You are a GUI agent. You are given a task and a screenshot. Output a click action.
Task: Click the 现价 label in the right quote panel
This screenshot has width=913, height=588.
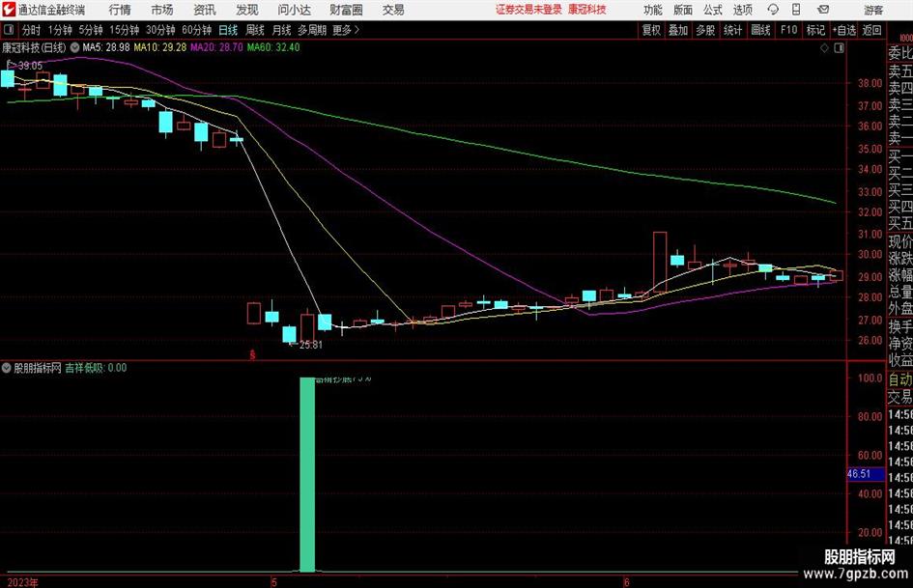coord(900,241)
